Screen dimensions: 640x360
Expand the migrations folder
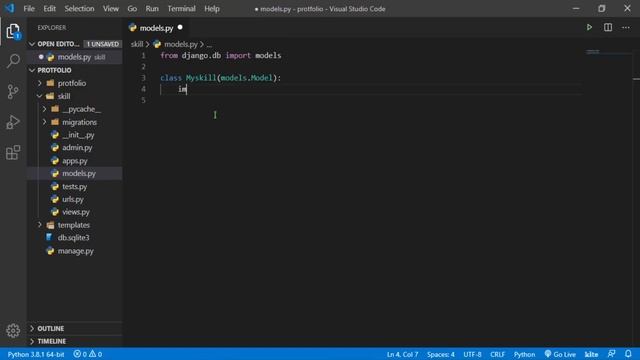[x=44, y=122]
